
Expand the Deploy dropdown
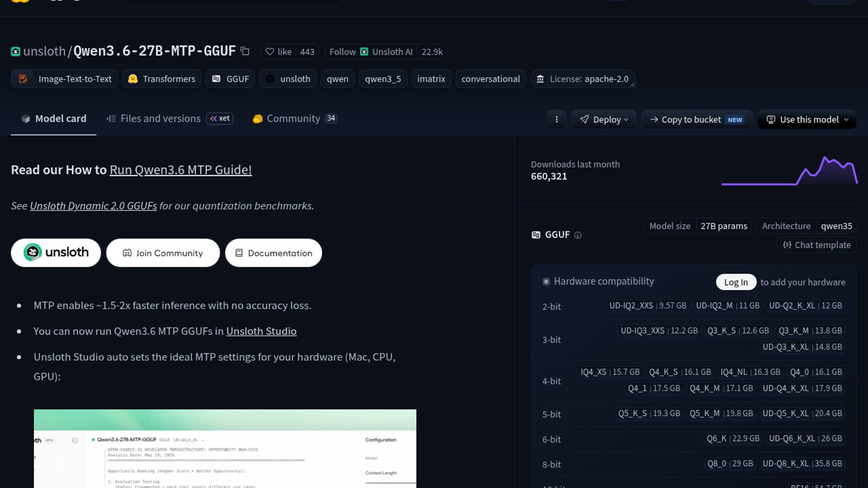(x=604, y=119)
